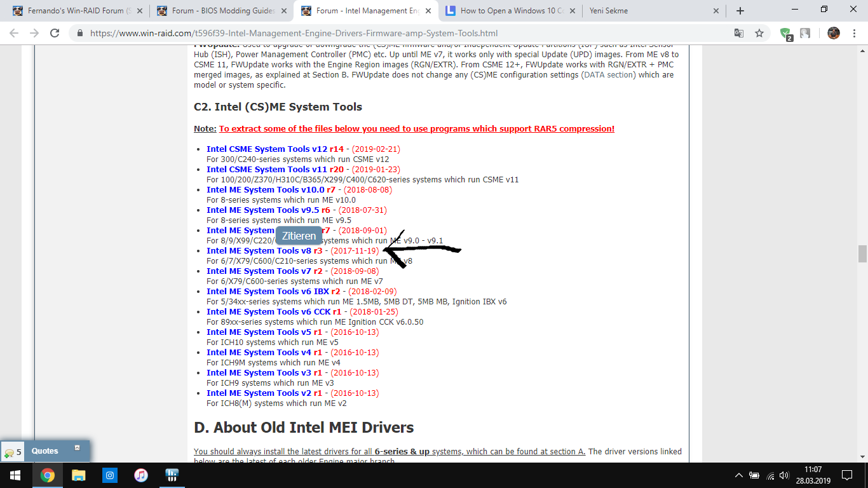
Task: Click For ICH10 systems which run ME v5
Action: [x=273, y=342]
